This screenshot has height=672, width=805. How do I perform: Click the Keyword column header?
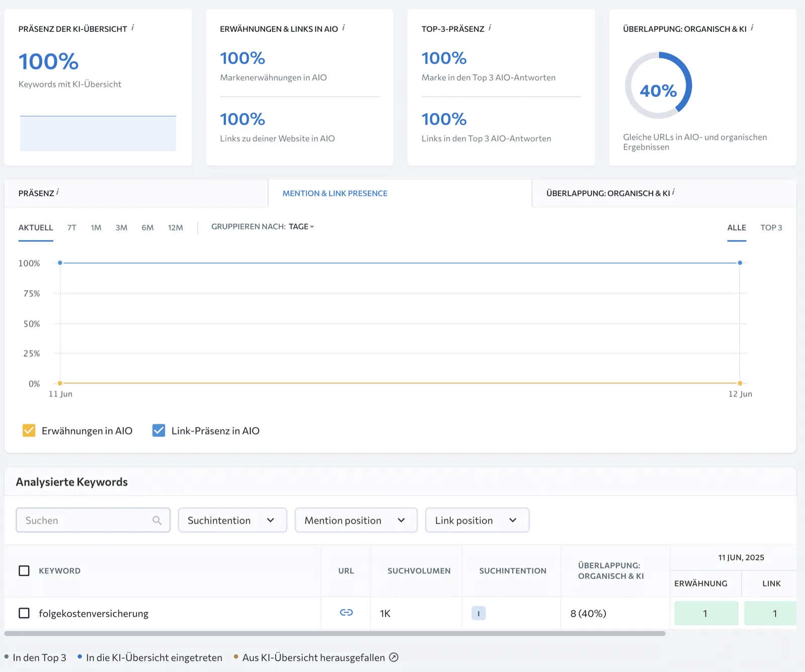click(59, 571)
